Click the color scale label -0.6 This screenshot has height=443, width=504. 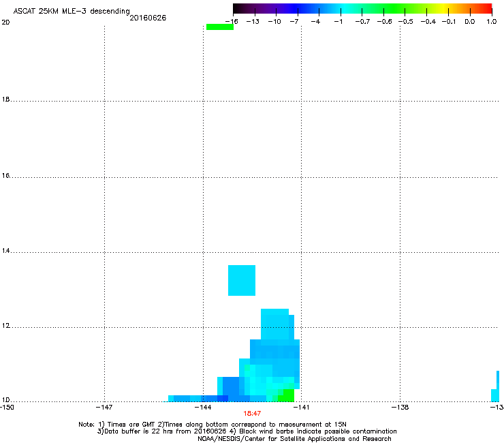tap(384, 22)
